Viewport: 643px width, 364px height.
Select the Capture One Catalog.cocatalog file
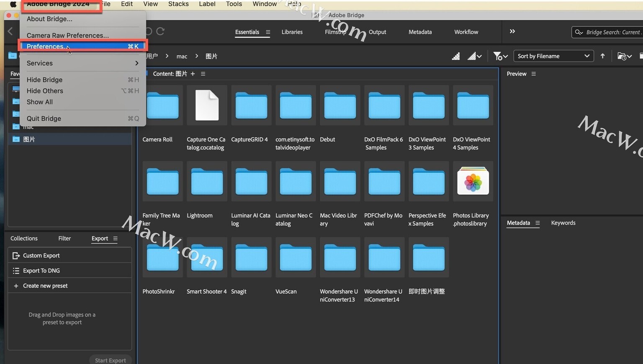207,105
